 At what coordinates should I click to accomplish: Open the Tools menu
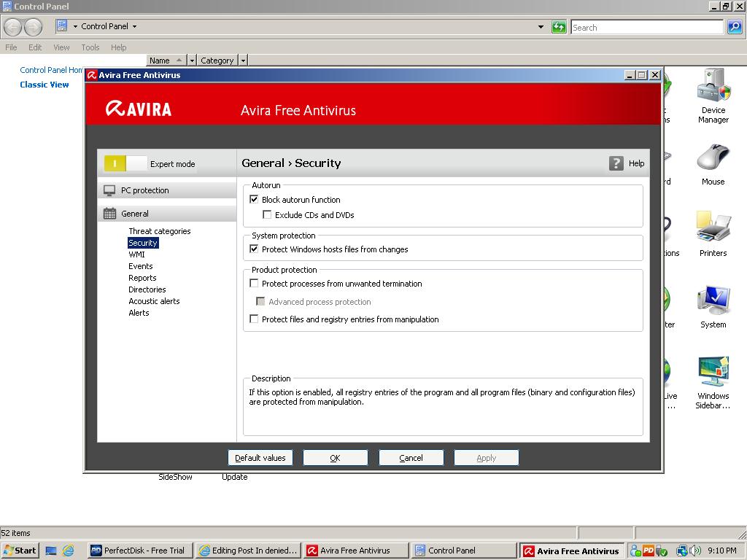[90, 47]
